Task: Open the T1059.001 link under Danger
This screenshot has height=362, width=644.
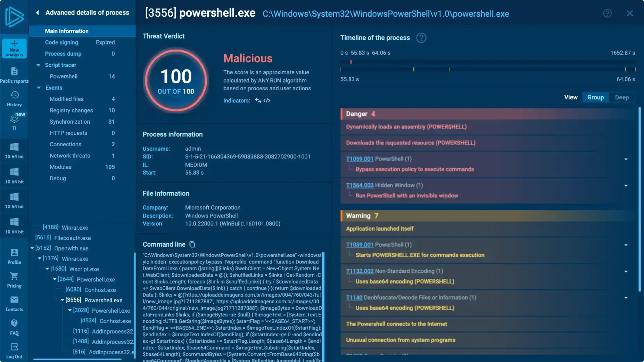Action: pyautogui.click(x=360, y=159)
